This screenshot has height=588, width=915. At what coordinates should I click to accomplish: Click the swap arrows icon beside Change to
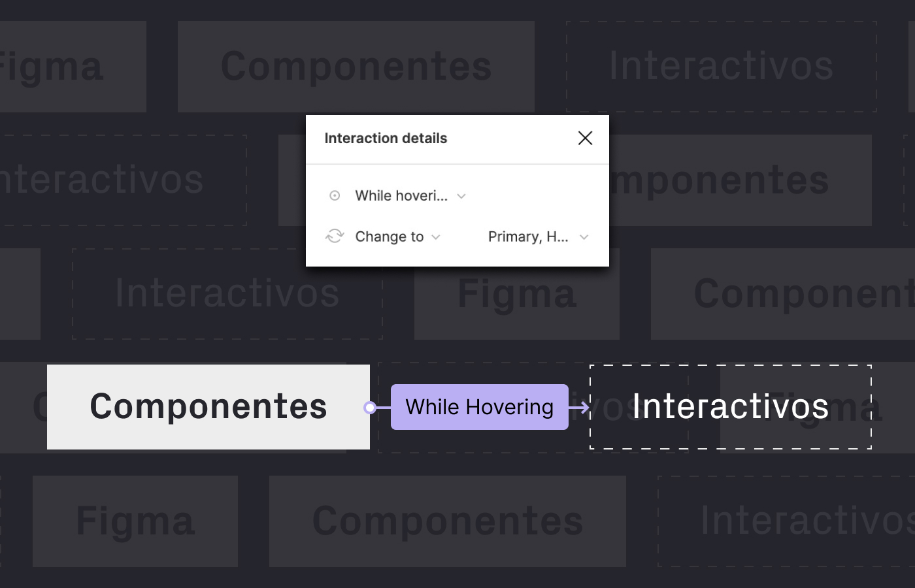[x=334, y=237]
